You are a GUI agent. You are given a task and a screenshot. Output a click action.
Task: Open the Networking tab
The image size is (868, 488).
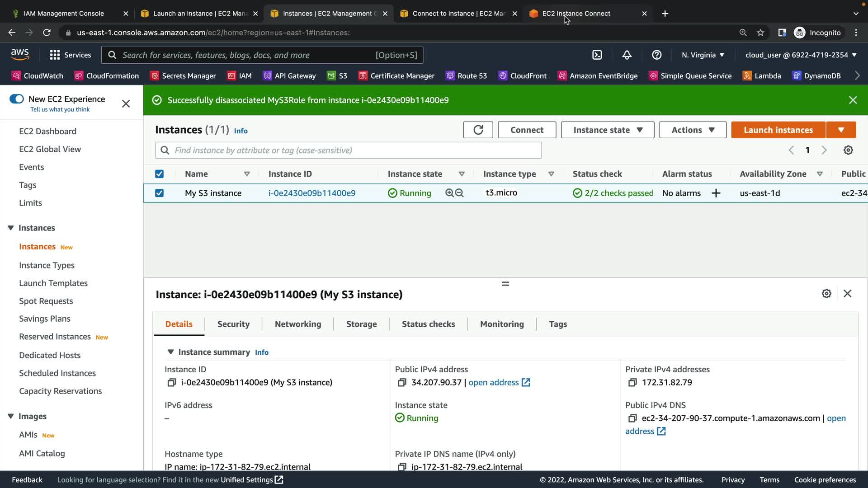[x=297, y=324]
